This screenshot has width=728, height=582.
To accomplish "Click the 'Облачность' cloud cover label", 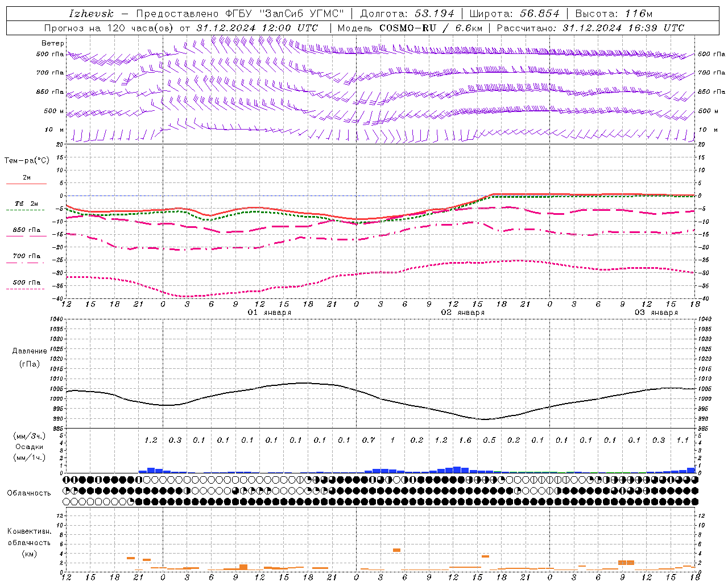I will [x=29, y=493].
